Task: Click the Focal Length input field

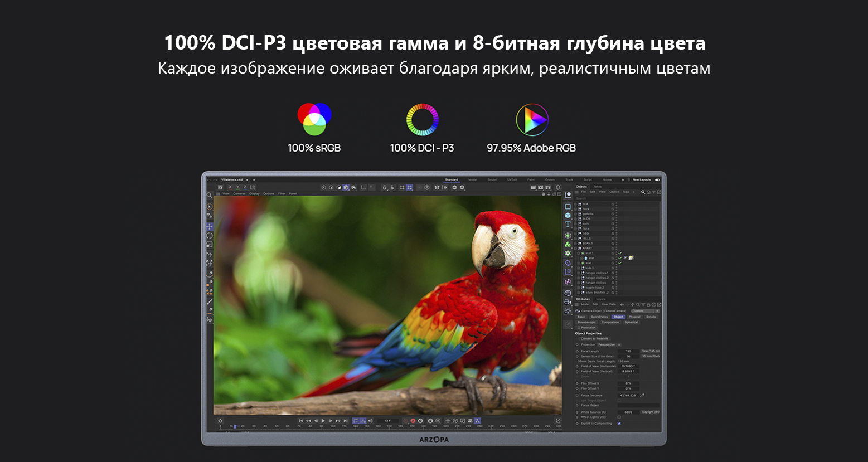Action: point(628,351)
